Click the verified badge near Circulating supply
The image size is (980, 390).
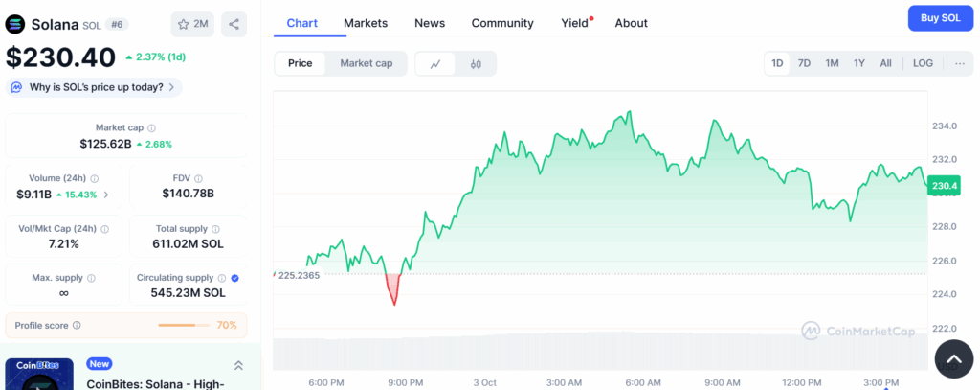[x=235, y=278]
